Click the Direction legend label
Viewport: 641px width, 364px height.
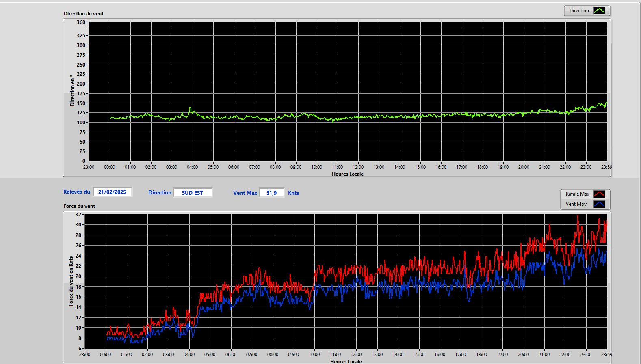(579, 11)
